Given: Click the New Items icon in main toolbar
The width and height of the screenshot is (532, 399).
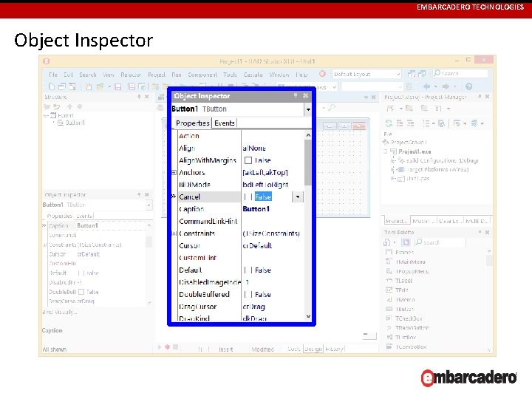Looking at the screenshot, I should [52, 86].
